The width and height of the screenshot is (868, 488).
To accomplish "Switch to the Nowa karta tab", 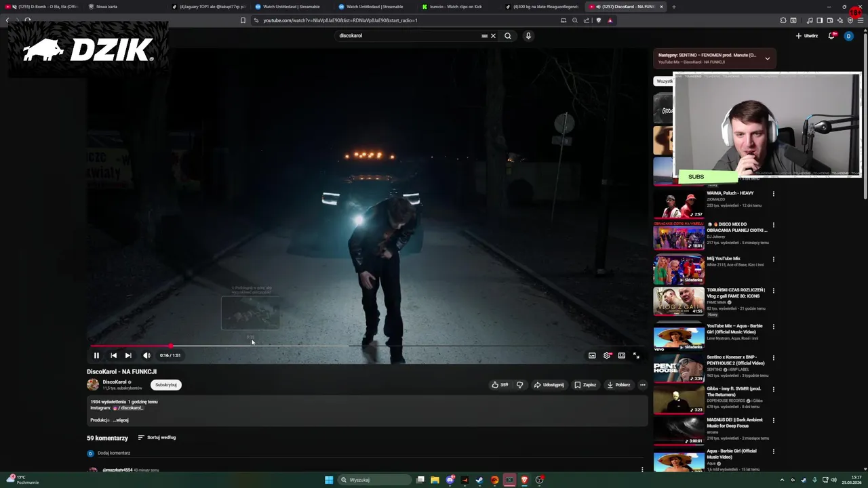I will (106, 7).
